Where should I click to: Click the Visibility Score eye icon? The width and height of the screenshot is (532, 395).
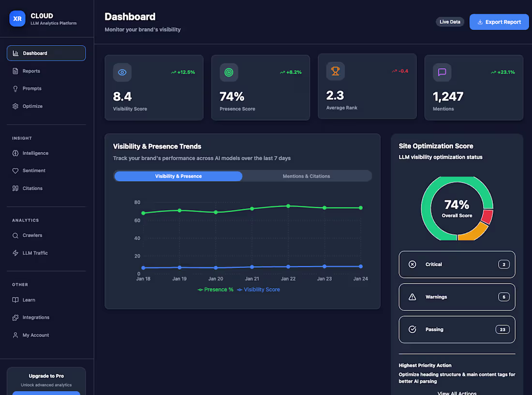122,72
